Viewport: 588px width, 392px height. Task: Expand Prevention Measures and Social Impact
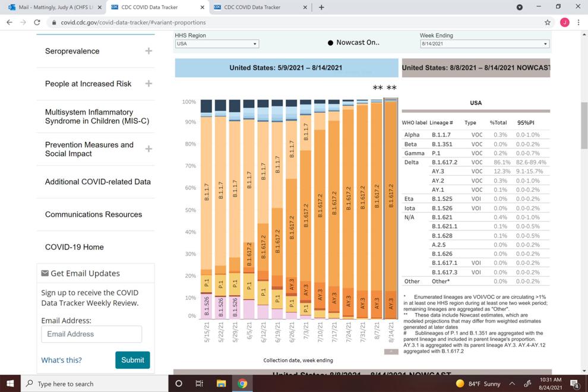click(148, 149)
